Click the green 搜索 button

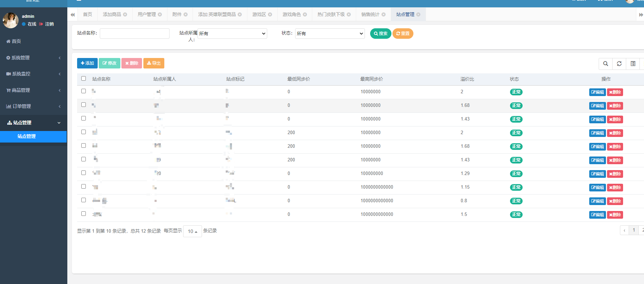pos(380,34)
